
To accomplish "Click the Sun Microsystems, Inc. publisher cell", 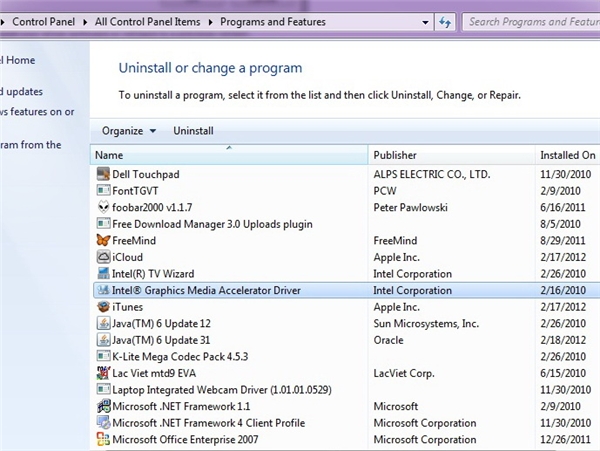I will click(426, 324).
